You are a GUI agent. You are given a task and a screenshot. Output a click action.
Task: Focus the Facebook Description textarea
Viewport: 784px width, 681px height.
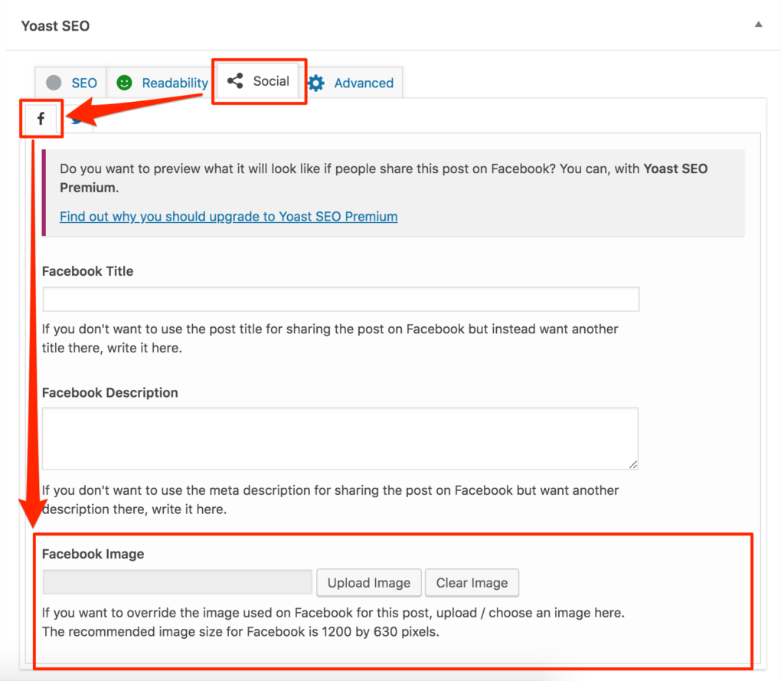340,438
